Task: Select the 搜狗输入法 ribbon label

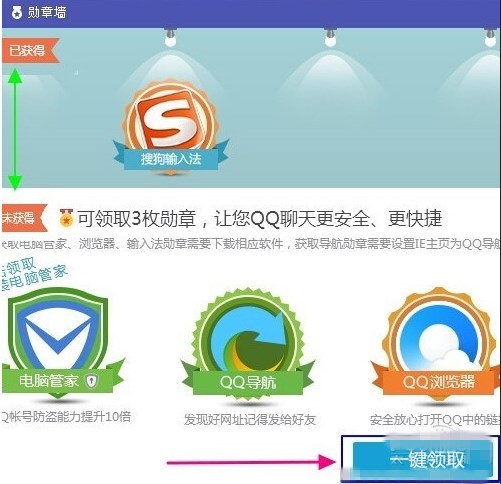Action: [170, 159]
